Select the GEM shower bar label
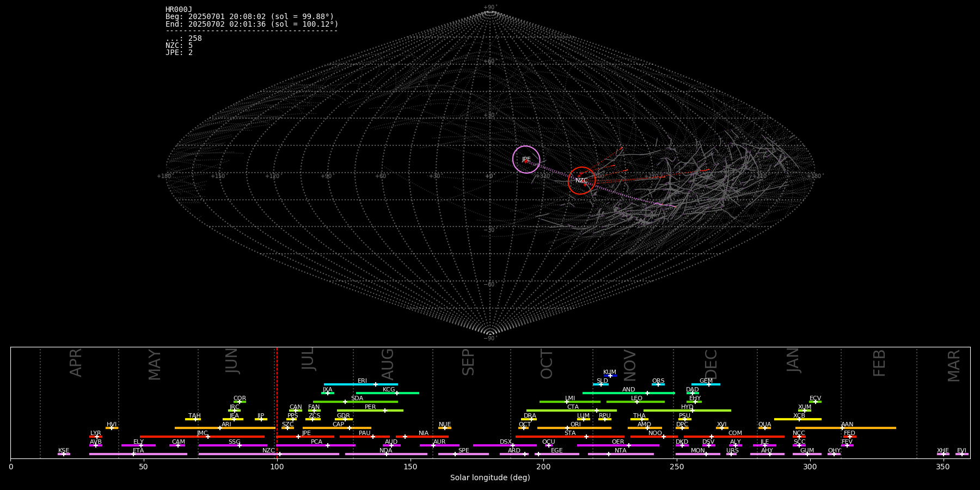 click(x=706, y=381)
